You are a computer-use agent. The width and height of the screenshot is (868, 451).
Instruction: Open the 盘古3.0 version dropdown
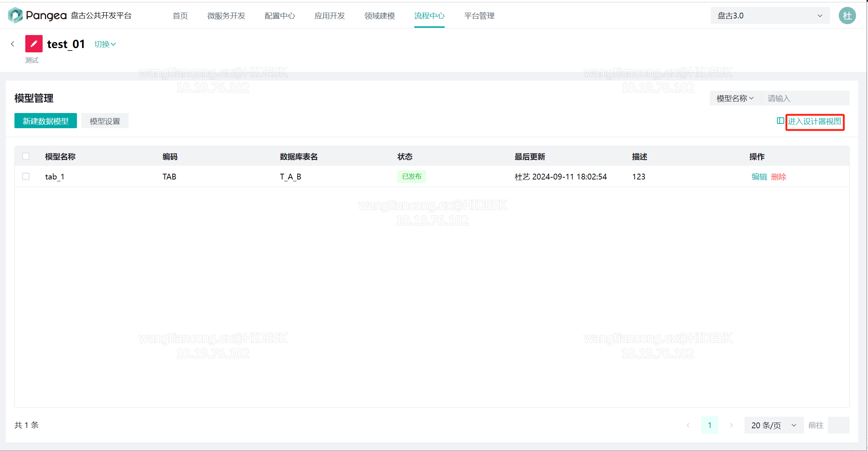click(x=770, y=16)
